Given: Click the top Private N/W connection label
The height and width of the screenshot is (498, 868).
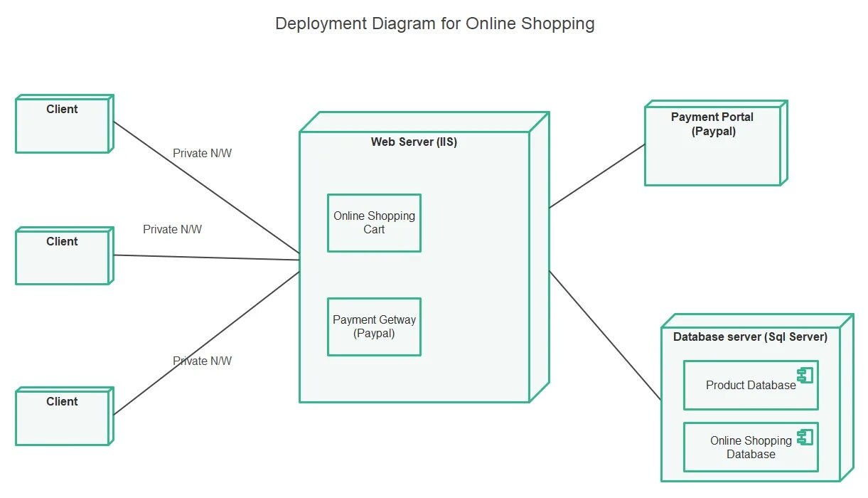Looking at the screenshot, I should 201,153.
